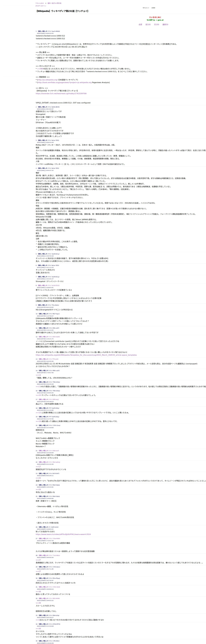This screenshot has height=644, width=206.
Task: Open the tools.wmflabs.org pageviews URL
Action: click(x=64, y=83)
